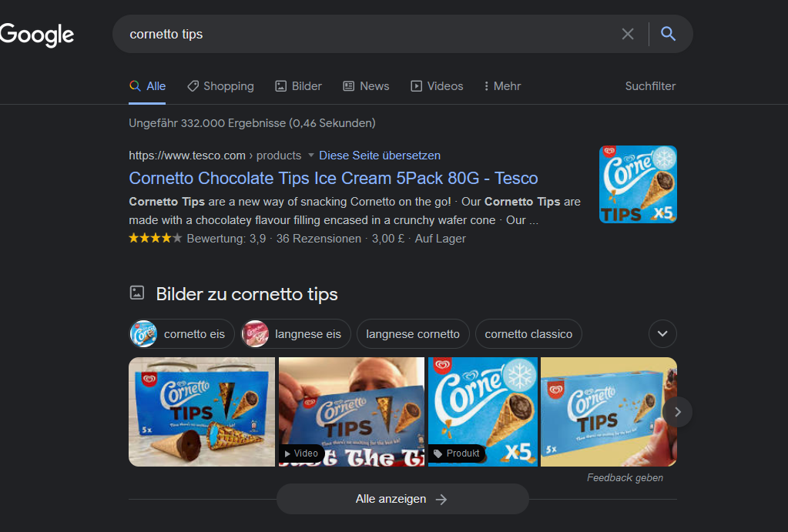The height and width of the screenshot is (532, 788).
Task: Click Feedback geben
Action: (x=625, y=478)
